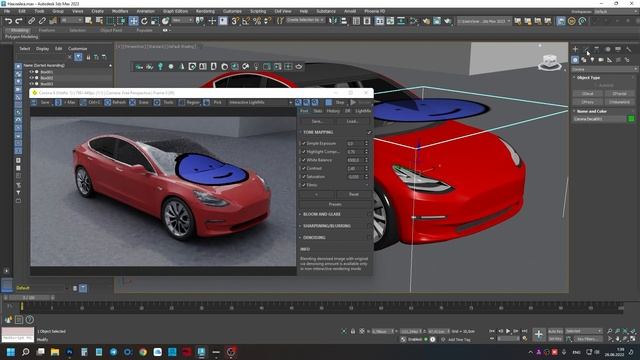Open the Freeform ribbon tab
The image size is (640, 360).
click(47, 30)
